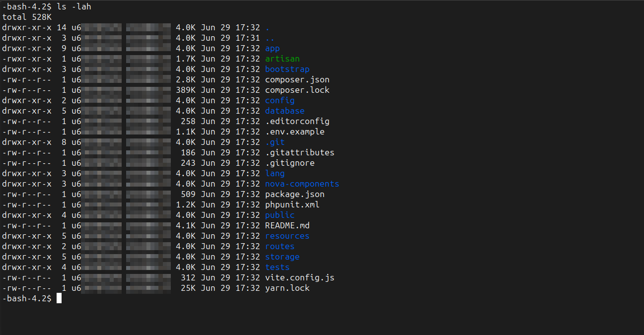The image size is (644, 335).
Task: Click the yarn.lock filename
Action: pos(287,288)
